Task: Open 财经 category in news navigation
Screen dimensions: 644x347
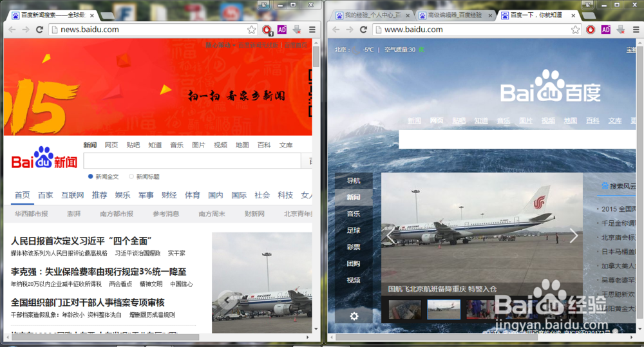Action: pos(169,195)
